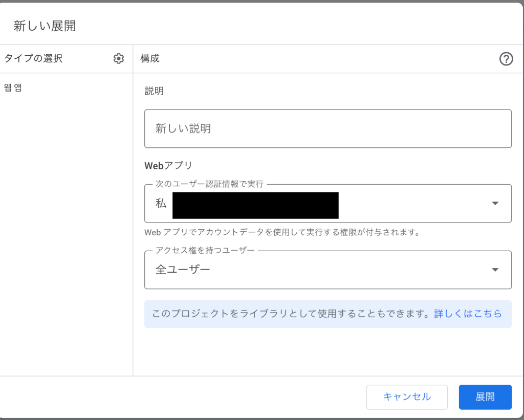Click the 構成 section header
This screenshot has width=524, height=420.
[150, 59]
